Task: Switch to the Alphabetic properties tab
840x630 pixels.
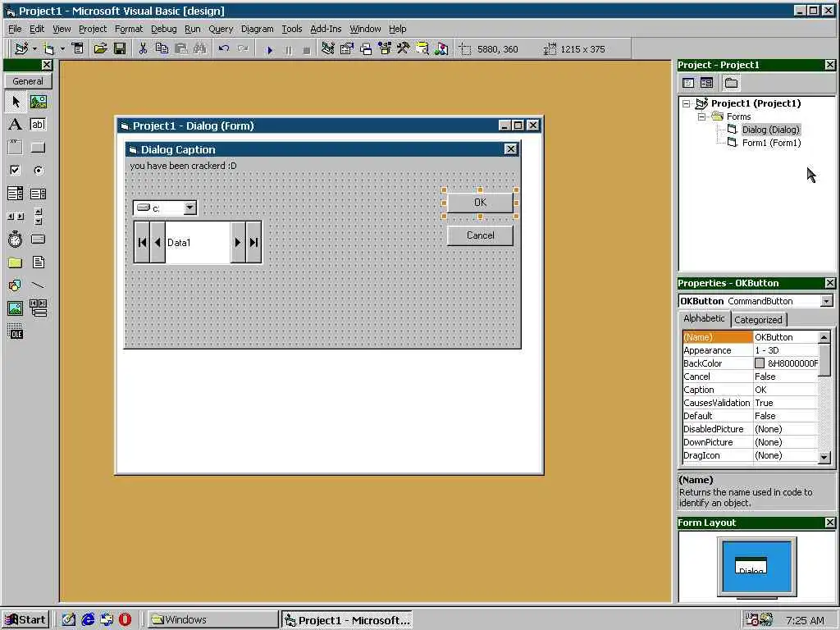Action: pos(704,318)
